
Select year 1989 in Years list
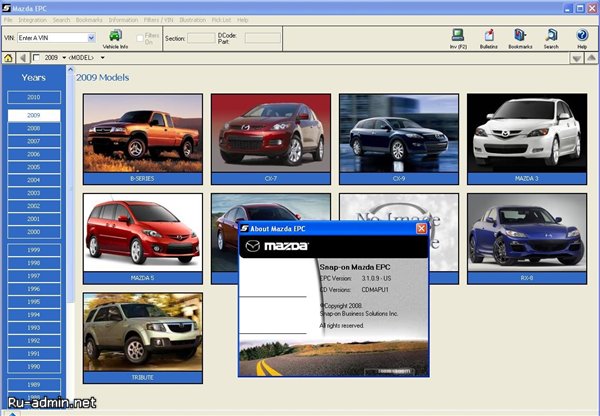pos(34,385)
